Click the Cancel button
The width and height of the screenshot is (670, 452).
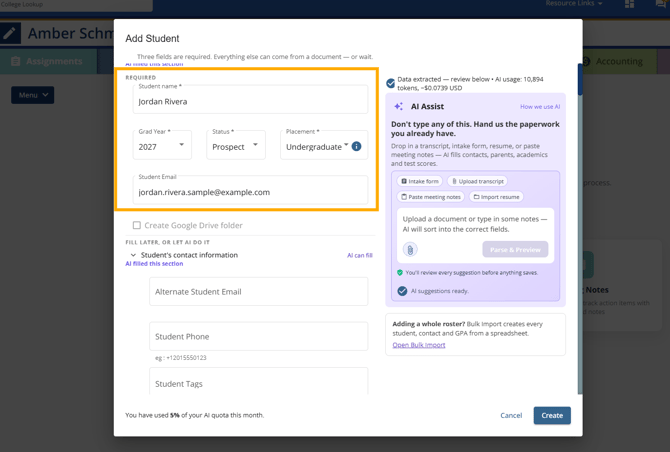[x=511, y=415]
